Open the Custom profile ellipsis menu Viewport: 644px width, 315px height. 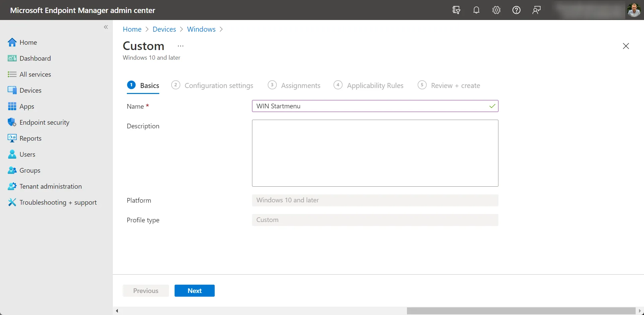[x=181, y=46]
